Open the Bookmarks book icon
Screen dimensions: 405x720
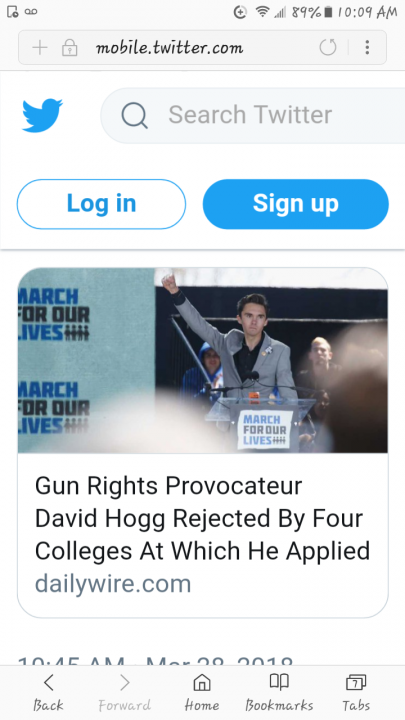[x=279, y=692]
